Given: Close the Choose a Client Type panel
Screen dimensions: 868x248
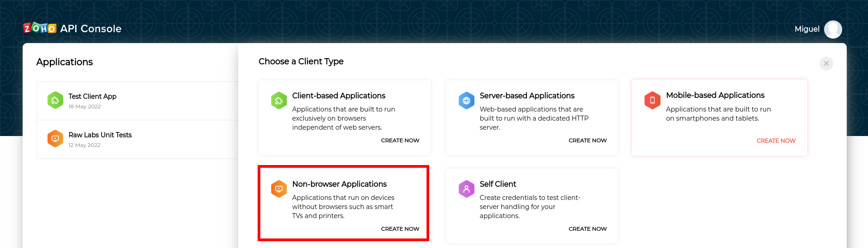Looking at the screenshot, I should [x=826, y=63].
